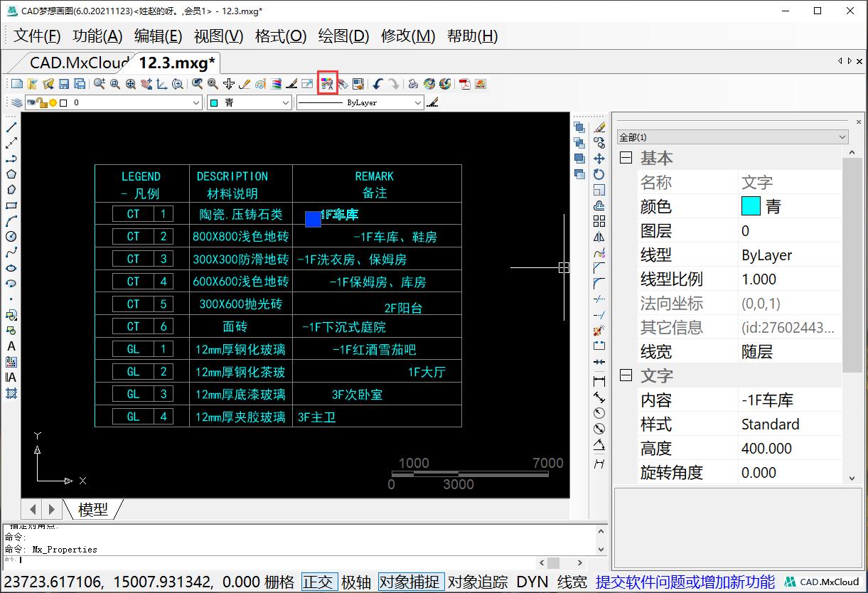Click the Undo arrow icon
Viewport: 868px width, 593px height.
379,84
